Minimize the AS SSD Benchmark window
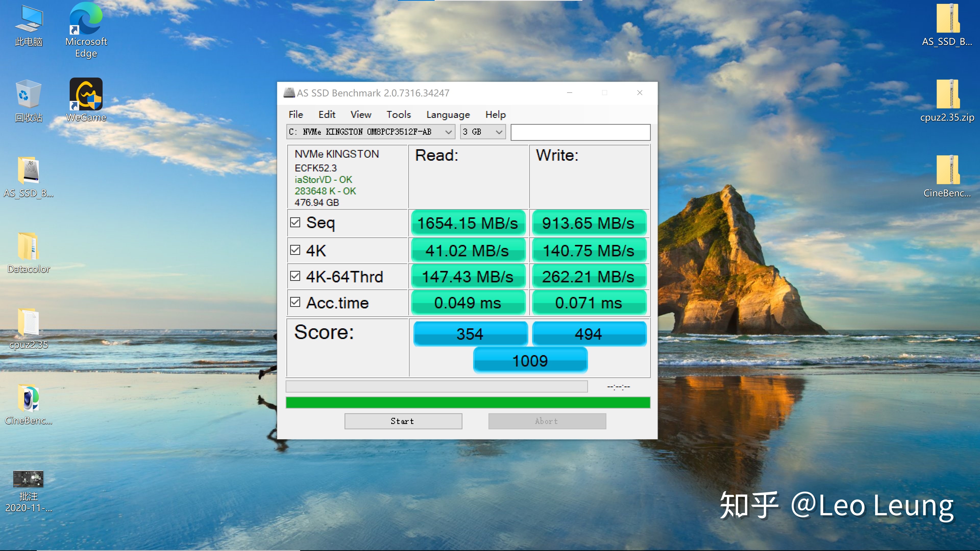 [570, 93]
